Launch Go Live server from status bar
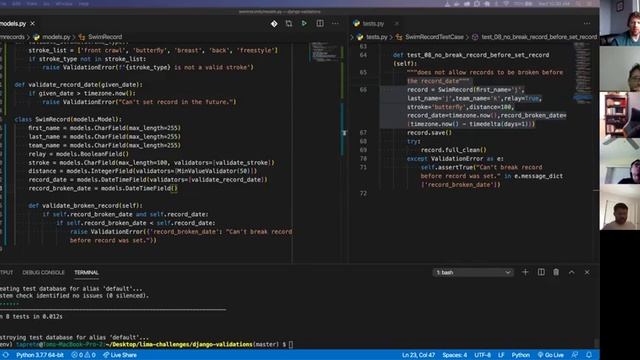Screen dimensions: 640x360 (x=551, y=355)
